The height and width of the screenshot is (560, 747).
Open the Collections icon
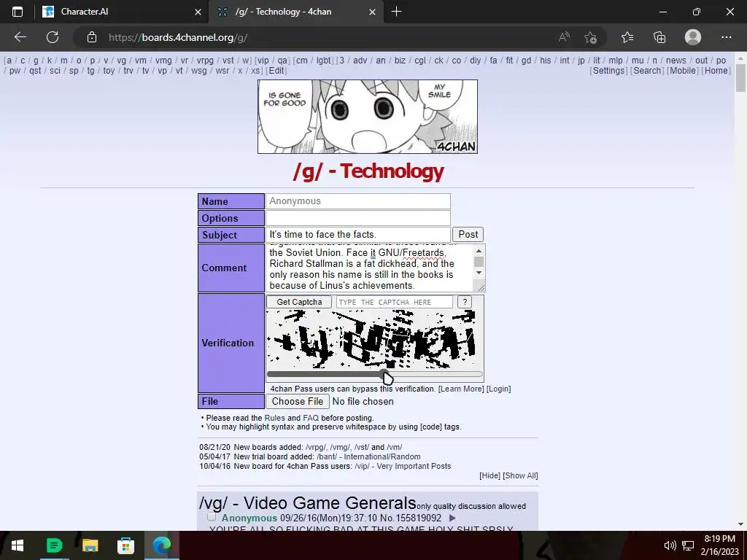pyautogui.click(x=659, y=37)
